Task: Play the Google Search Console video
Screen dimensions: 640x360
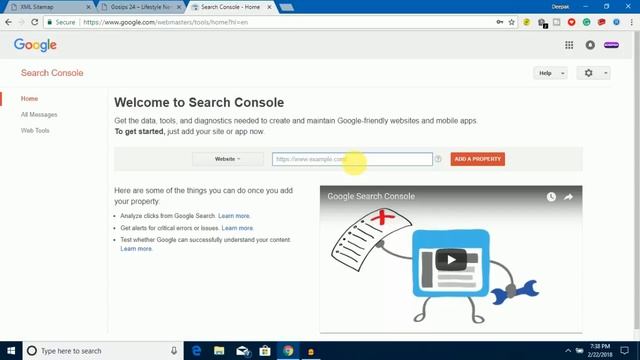Action: click(451, 260)
